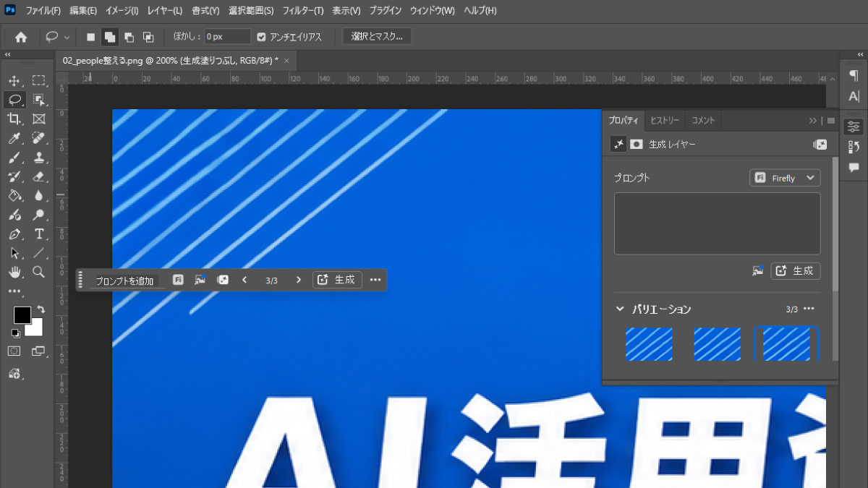The width and height of the screenshot is (868, 488).
Task: Select the Eyedropper tool
Action: (14, 138)
